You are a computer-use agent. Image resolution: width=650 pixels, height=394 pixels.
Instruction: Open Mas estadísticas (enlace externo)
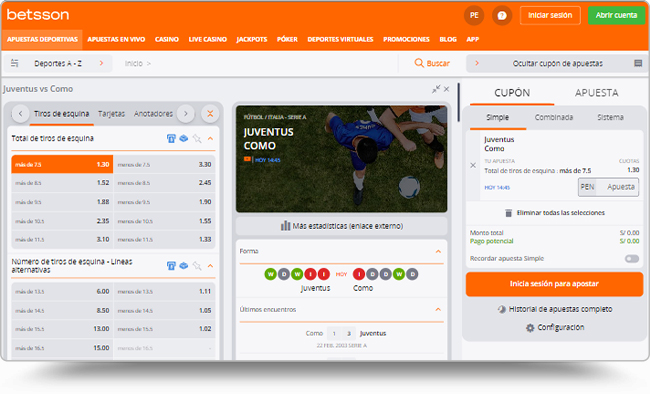pos(342,226)
